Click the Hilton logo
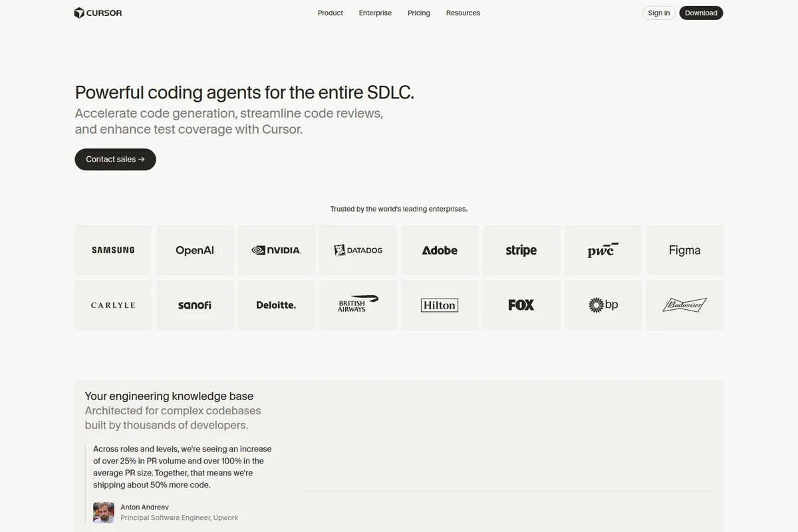The image size is (798, 532). [x=440, y=305]
